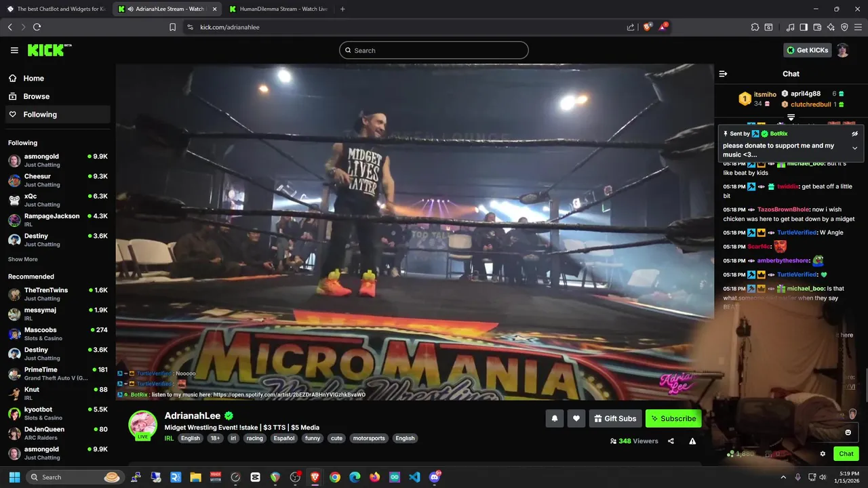Viewport: 868px width, 488px height.
Task: Open the Brave Rewards triangle icon
Action: tap(663, 27)
